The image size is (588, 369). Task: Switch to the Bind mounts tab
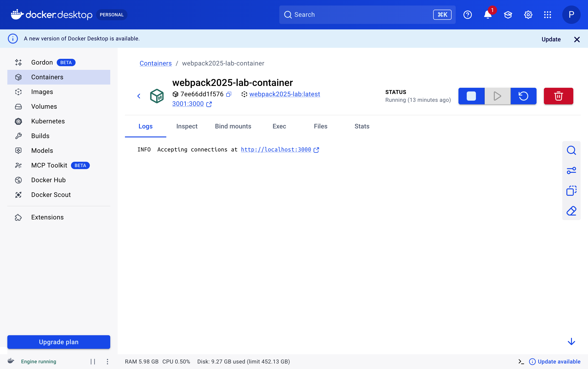tap(233, 126)
